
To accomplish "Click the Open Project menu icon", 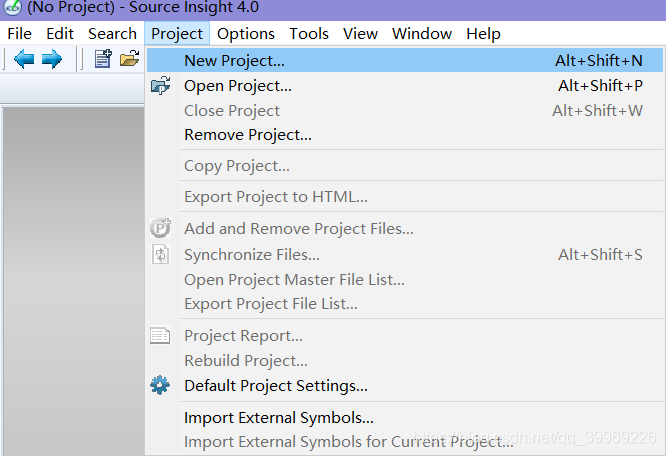I will pyautogui.click(x=160, y=86).
